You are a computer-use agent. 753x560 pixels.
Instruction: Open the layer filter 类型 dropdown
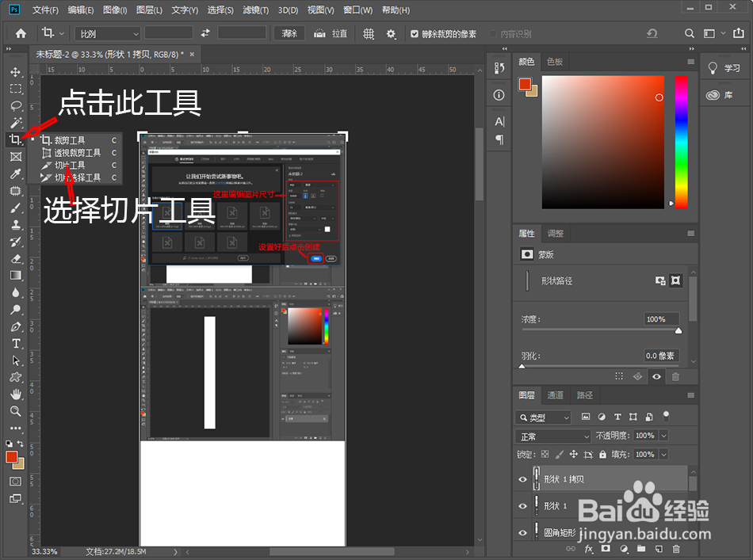pyautogui.click(x=543, y=417)
